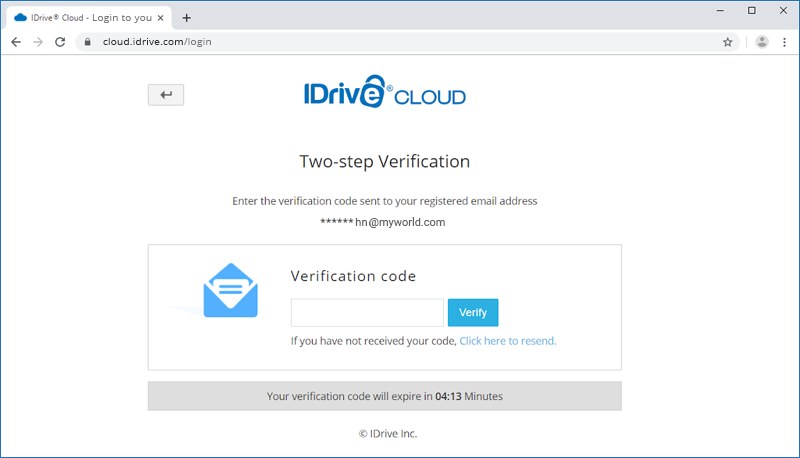
Task: Click the Verify button
Action: pos(473,313)
